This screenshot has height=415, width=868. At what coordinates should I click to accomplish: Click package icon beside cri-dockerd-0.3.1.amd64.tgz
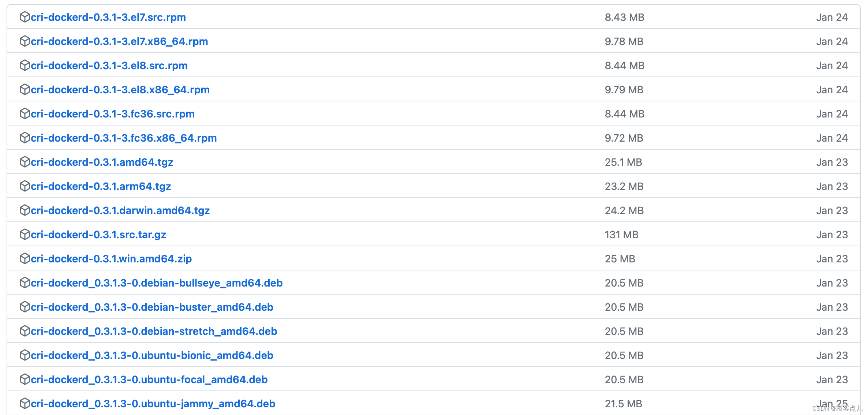(25, 162)
